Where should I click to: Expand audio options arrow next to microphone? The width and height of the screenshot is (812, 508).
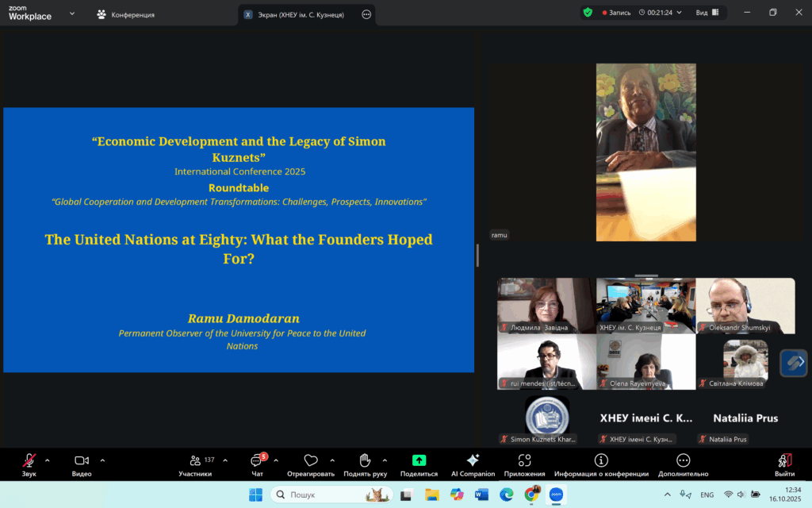(47, 460)
